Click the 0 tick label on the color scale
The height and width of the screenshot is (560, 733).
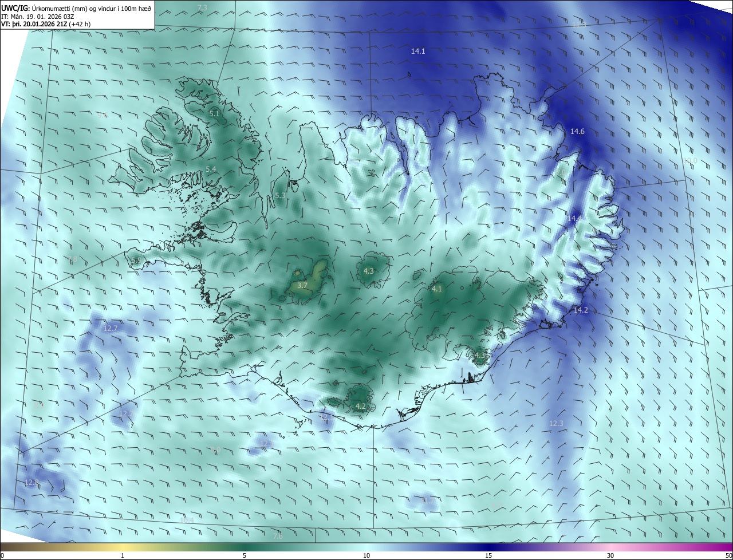coord(2,555)
